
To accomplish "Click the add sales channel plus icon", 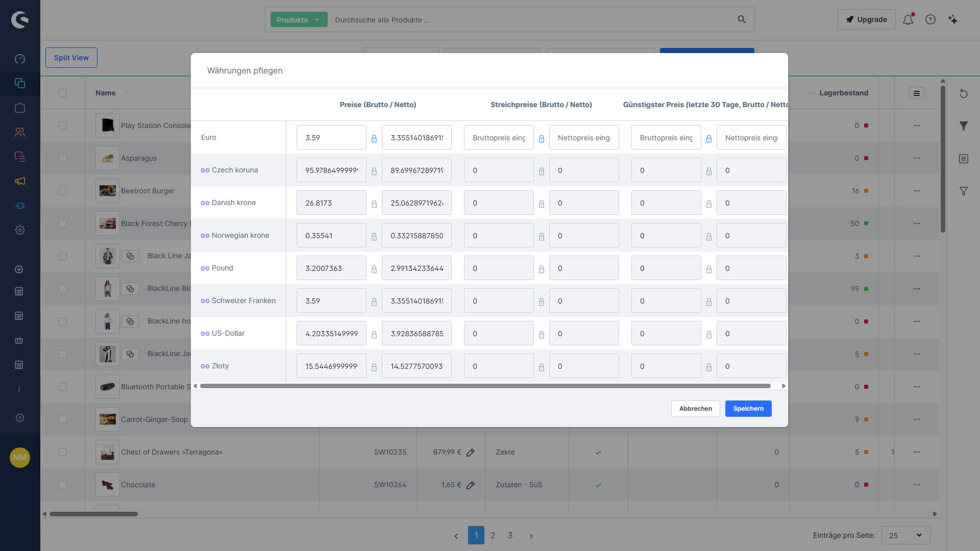I will pos(19,269).
